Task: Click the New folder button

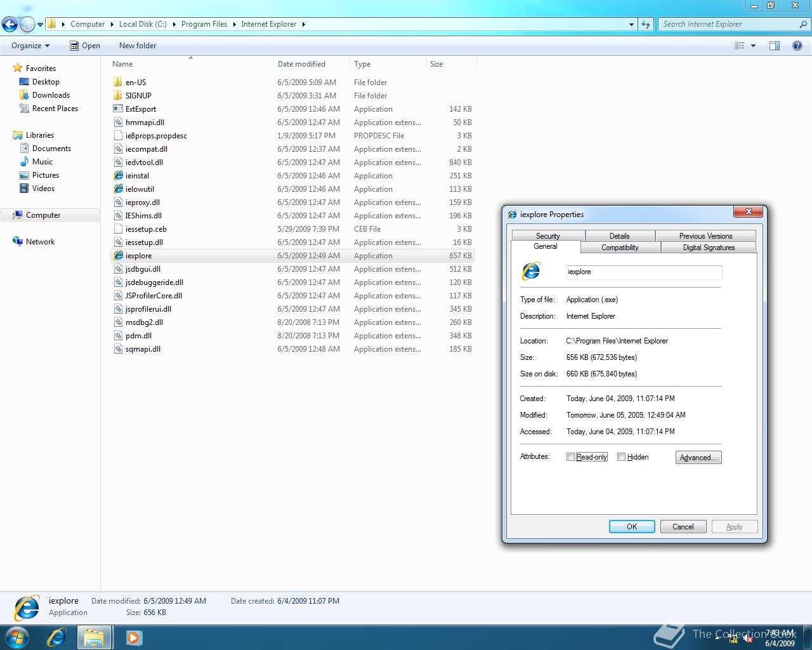Action: [x=138, y=46]
